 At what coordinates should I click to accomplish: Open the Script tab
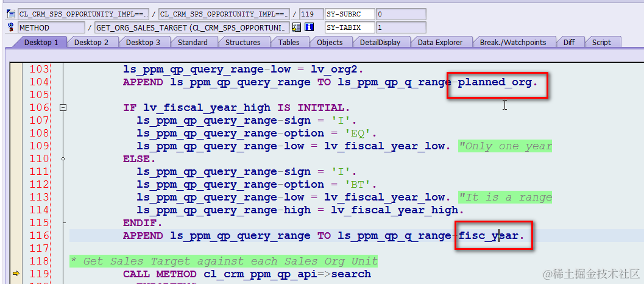[x=601, y=42]
